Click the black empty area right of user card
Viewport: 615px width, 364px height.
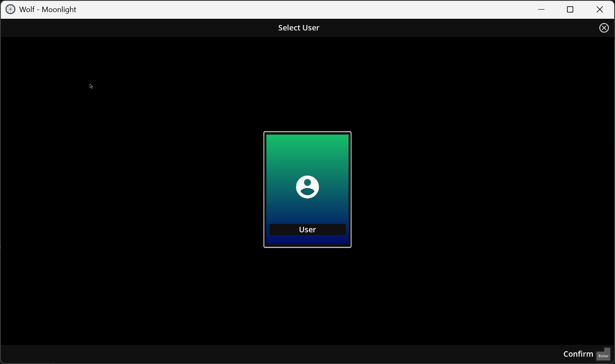[x=483, y=190]
